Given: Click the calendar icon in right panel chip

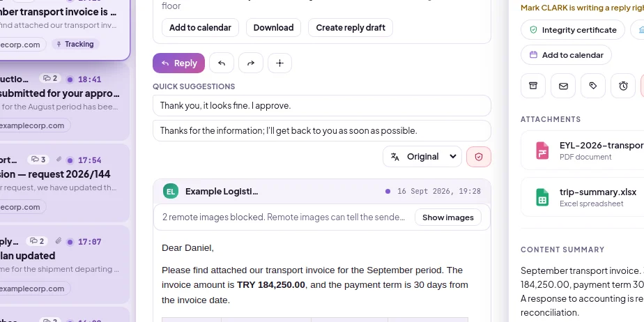Looking at the screenshot, I should coord(533,54).
